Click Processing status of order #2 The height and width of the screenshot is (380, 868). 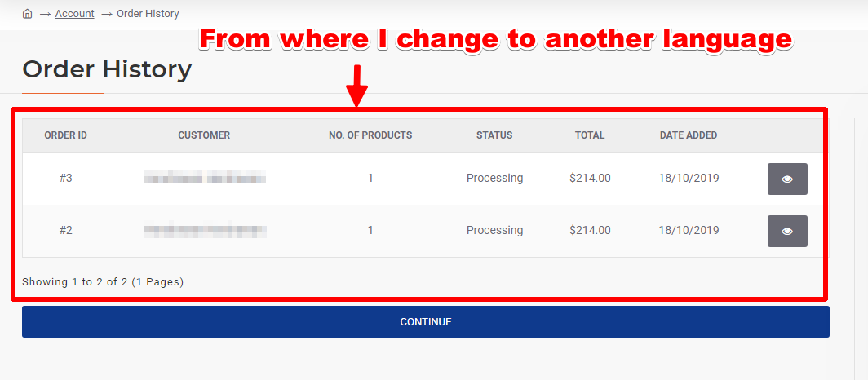(495, 230)
